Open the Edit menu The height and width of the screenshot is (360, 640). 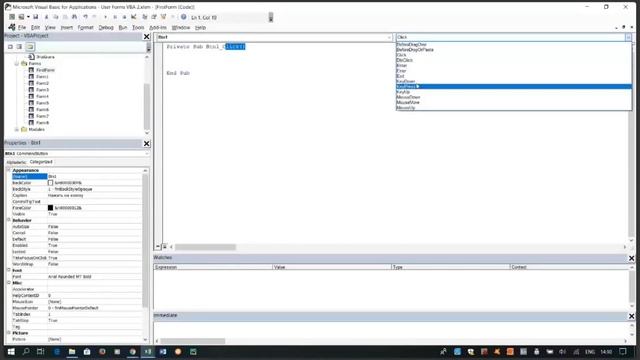(x=36, y=27)
